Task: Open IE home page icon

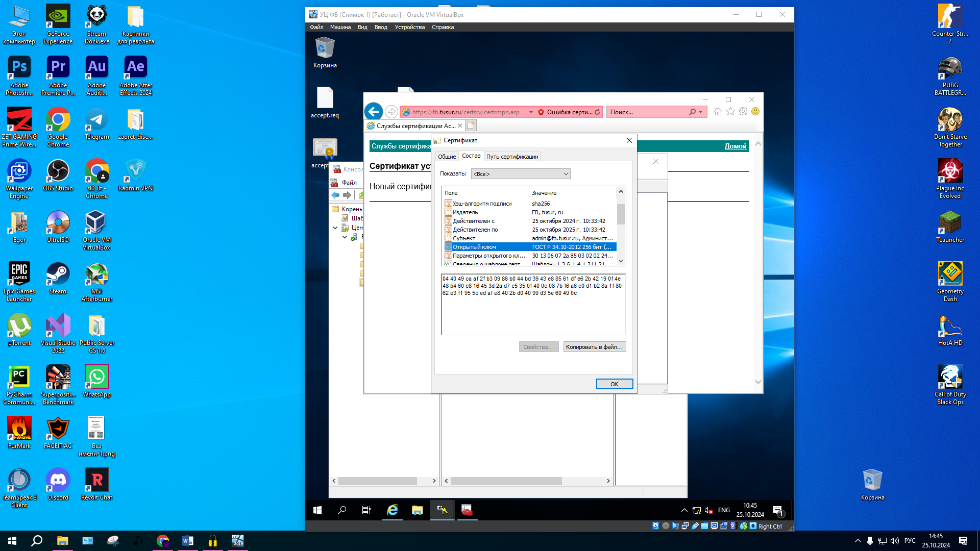Action: point(718,112)
